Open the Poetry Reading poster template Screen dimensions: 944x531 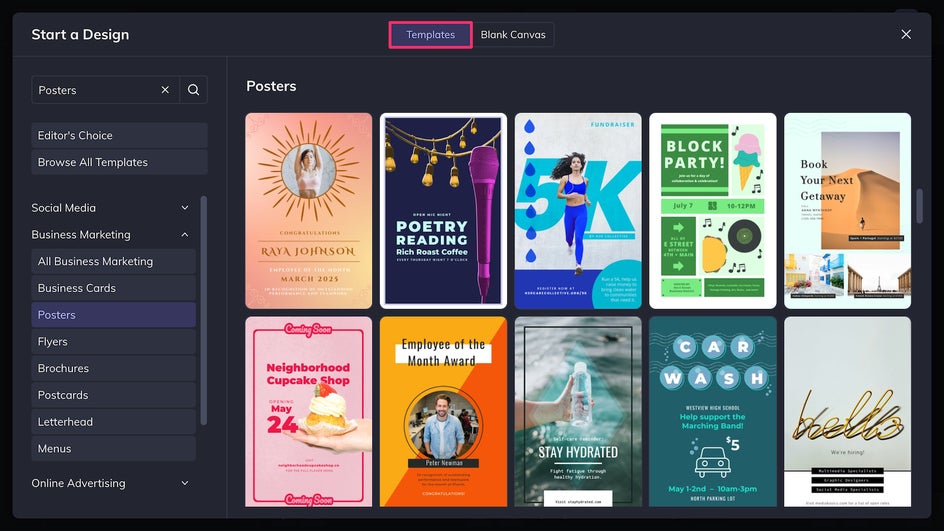point(443,211)
